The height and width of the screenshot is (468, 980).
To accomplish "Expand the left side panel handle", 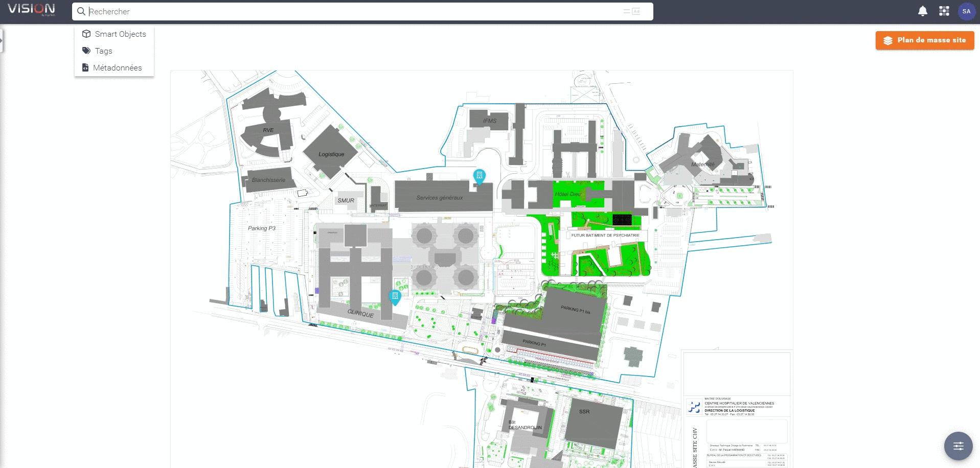I will click(2, 40).
